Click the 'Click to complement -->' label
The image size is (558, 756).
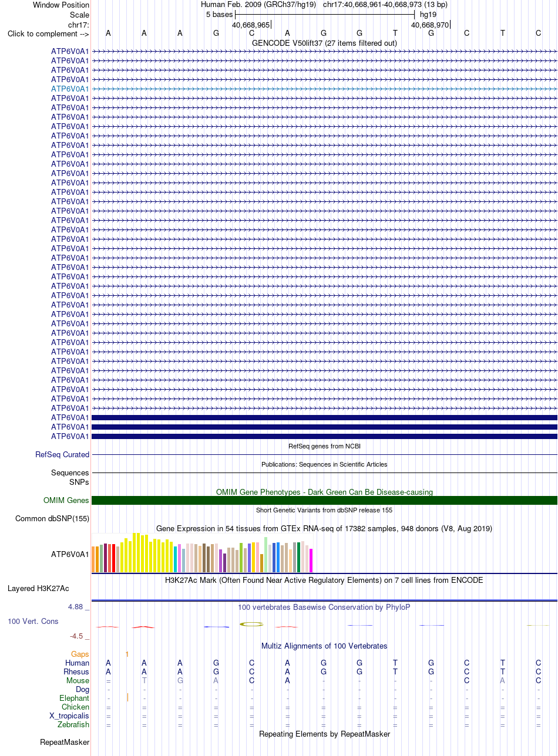48,33
